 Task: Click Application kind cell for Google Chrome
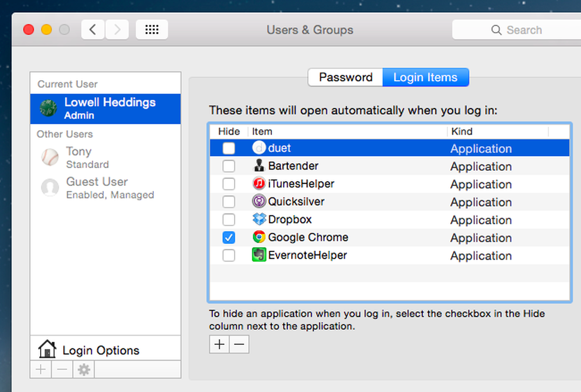point(481,238)
